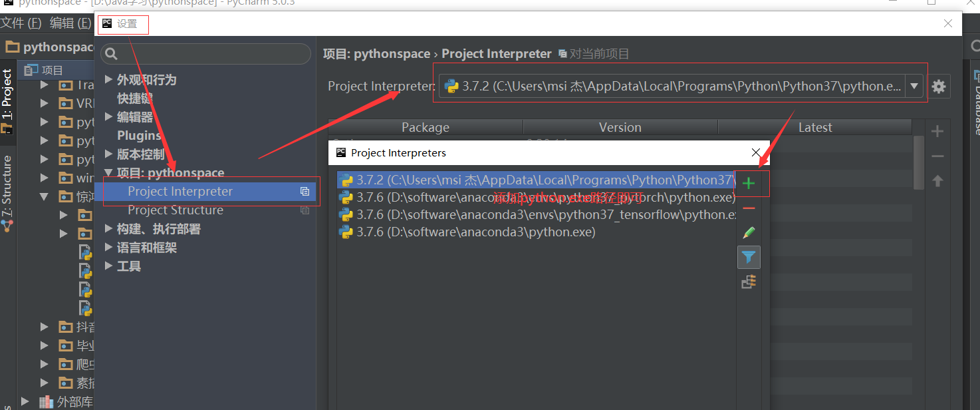
Task: Click the per-project icon on Project Interpreter row
Action: click(x=305, y=192)
